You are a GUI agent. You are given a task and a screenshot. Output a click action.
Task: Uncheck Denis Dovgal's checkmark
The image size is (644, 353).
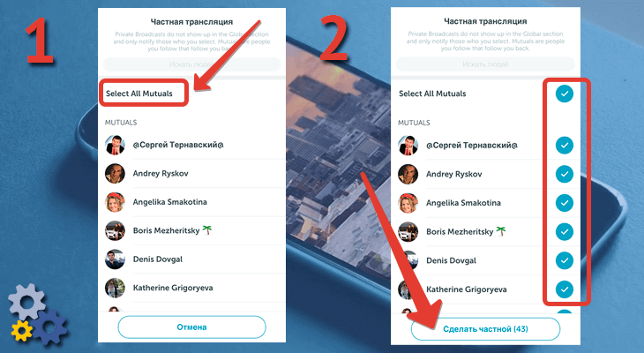tap(565, 260)
